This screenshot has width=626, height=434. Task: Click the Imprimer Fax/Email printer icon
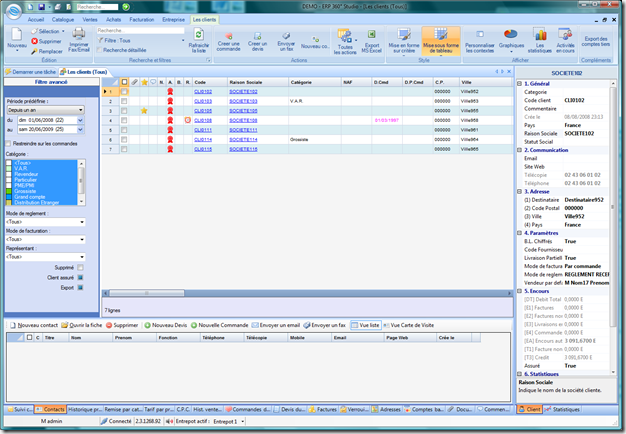(x=79, y=33)
